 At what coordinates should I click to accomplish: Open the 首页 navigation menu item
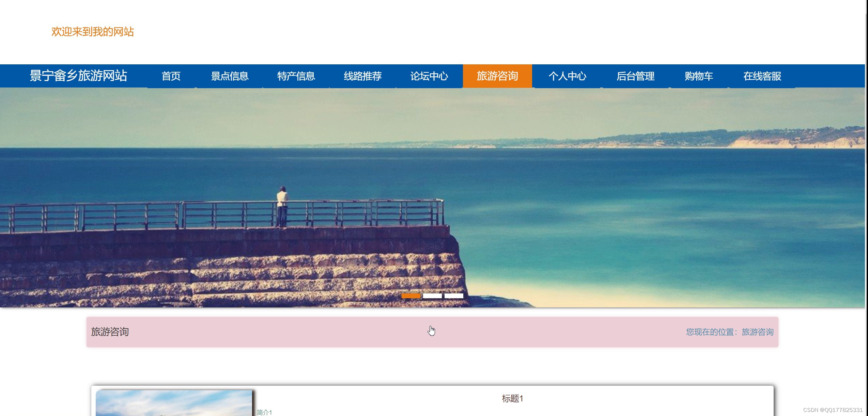pos(171,76)
